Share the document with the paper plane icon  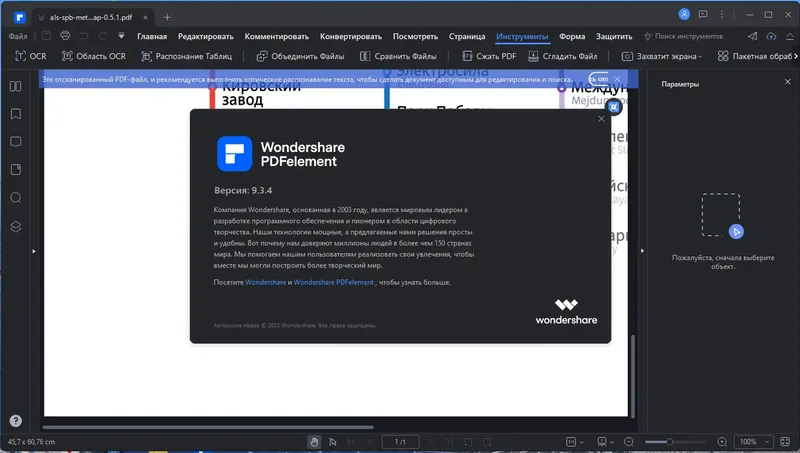(x=753, y=36)
